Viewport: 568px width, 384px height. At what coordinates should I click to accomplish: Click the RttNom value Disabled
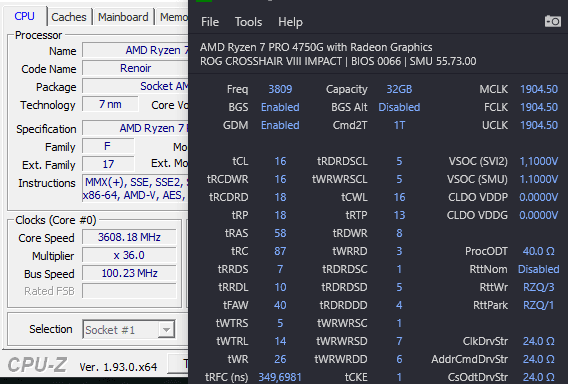539,269
